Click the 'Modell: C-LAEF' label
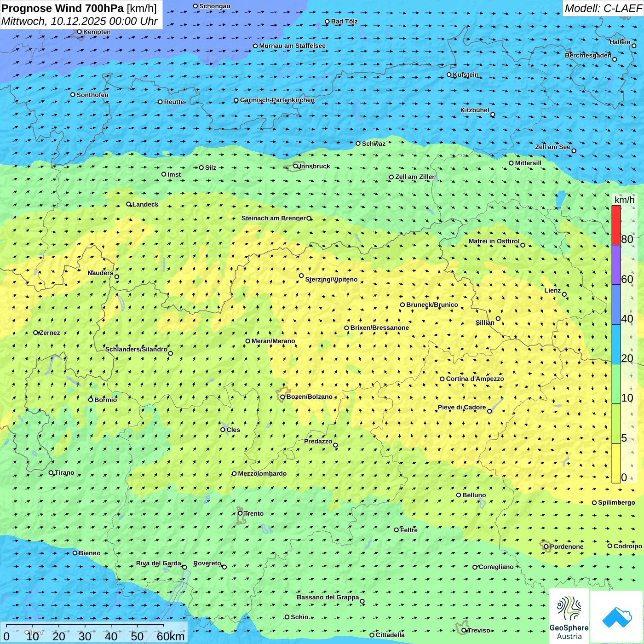This screenshot has width=644, height=644. [603, 8]
